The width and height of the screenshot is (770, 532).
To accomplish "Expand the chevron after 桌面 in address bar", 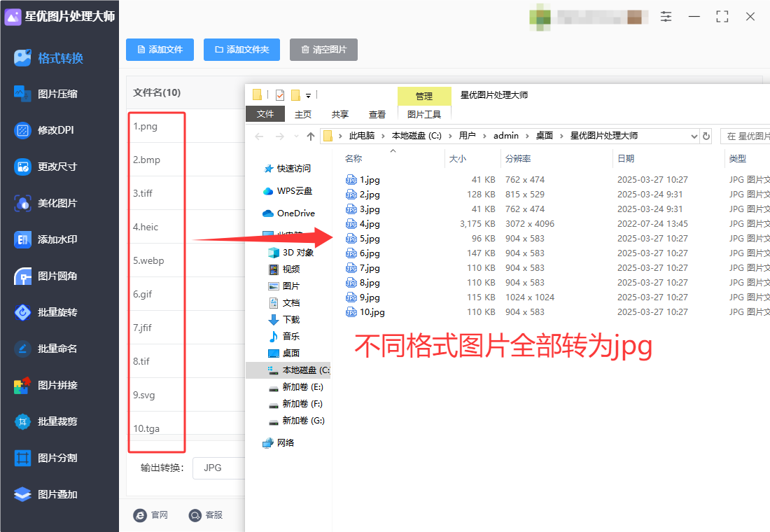I will tap(561, 136).
